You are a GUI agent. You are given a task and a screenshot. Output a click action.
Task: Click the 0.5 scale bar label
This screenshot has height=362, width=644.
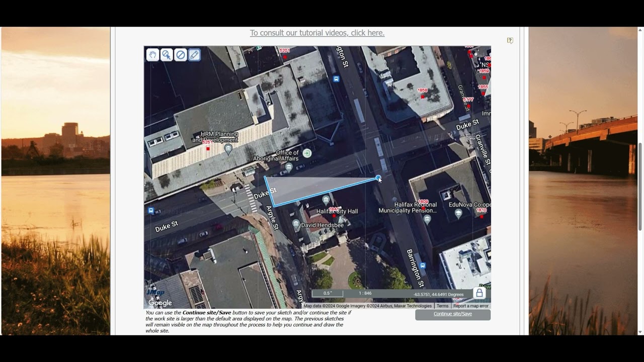tap(328, 293)
